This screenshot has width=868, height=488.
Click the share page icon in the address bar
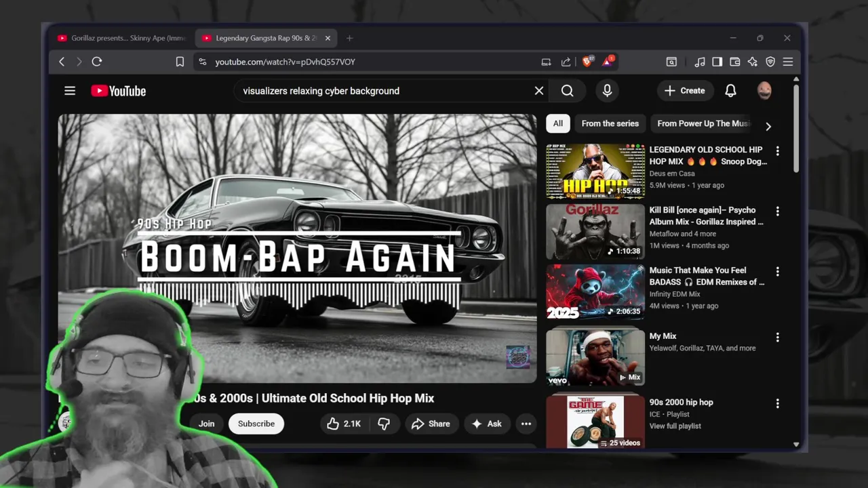(566, 62)
